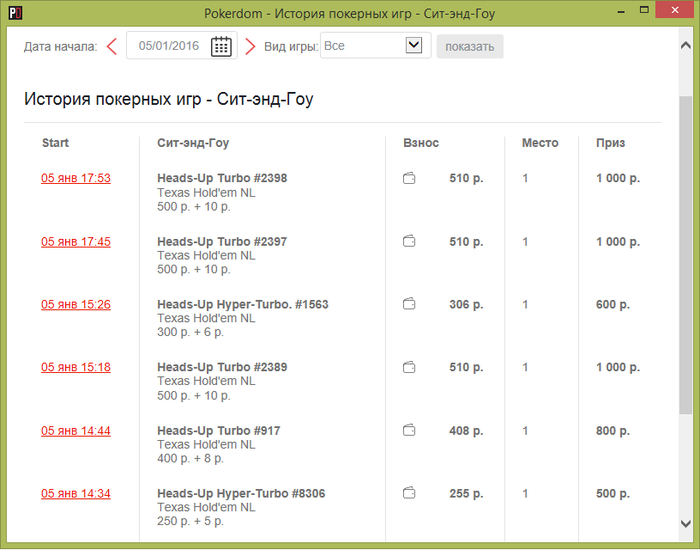Click the 'Сит-энд-Гоу' column header
This screenshot has width=700, height=550.
tap(193, 143)
